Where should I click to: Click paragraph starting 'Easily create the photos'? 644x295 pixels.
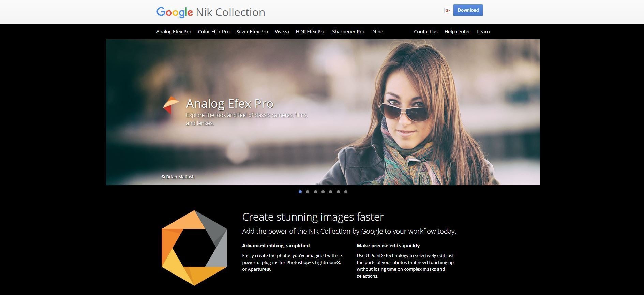point(293,262)
